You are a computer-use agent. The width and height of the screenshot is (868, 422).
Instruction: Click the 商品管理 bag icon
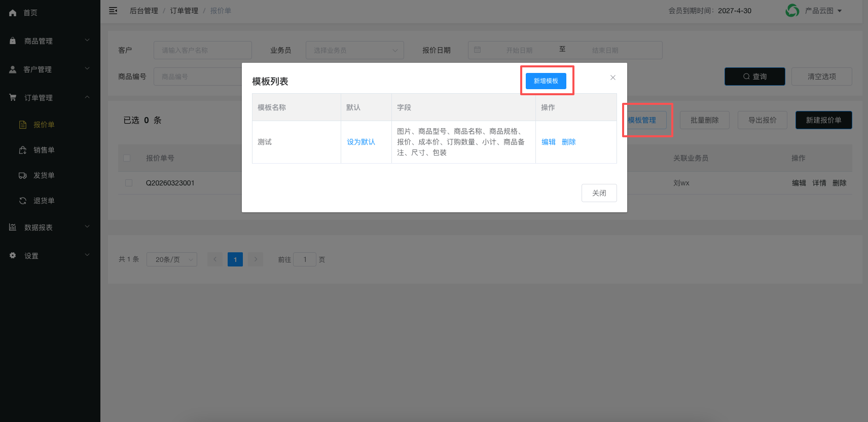(13, 41)
